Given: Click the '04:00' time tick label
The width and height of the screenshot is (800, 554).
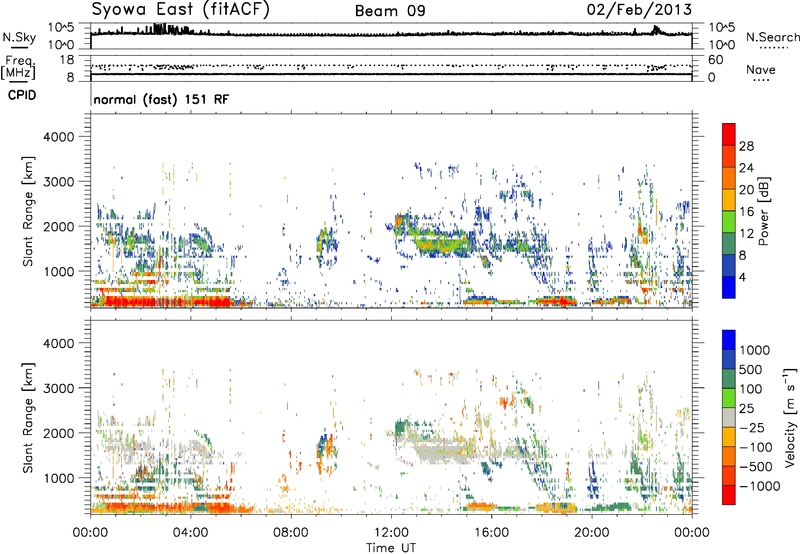Looking at the screenshot, I should (190, 533).
